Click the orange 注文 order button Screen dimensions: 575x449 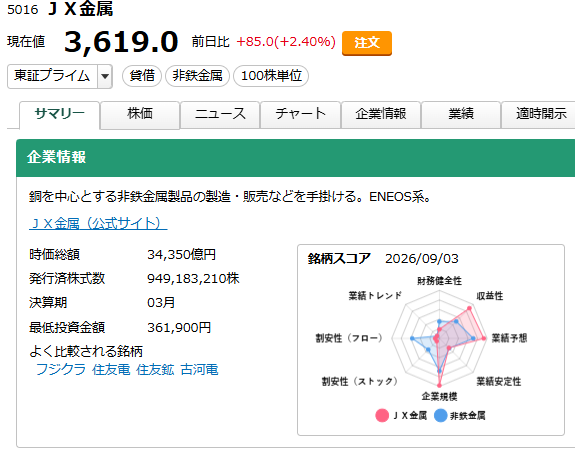(x=367, y=43)
